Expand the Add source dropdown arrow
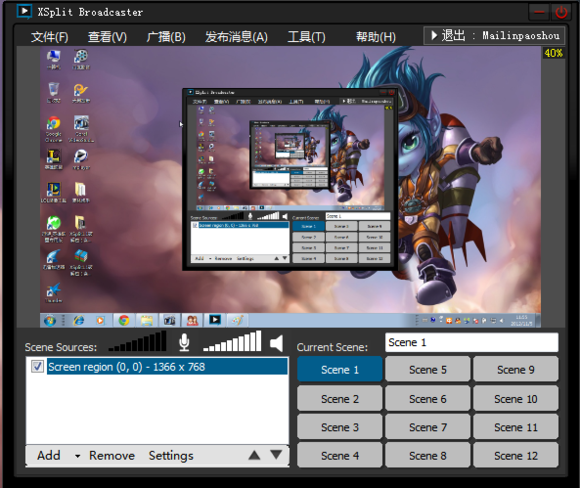 click(x=77, y=456)
